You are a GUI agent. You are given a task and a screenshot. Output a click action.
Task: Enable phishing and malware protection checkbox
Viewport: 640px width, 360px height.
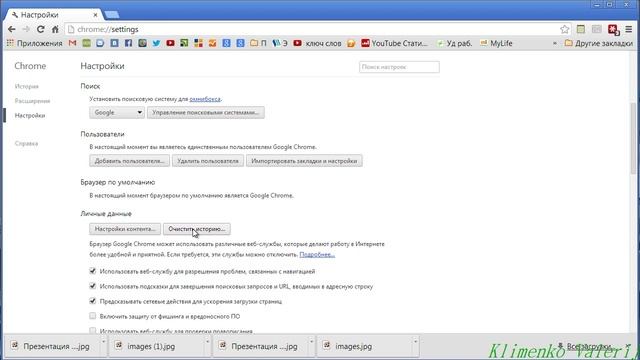click(x=93, y=316)
